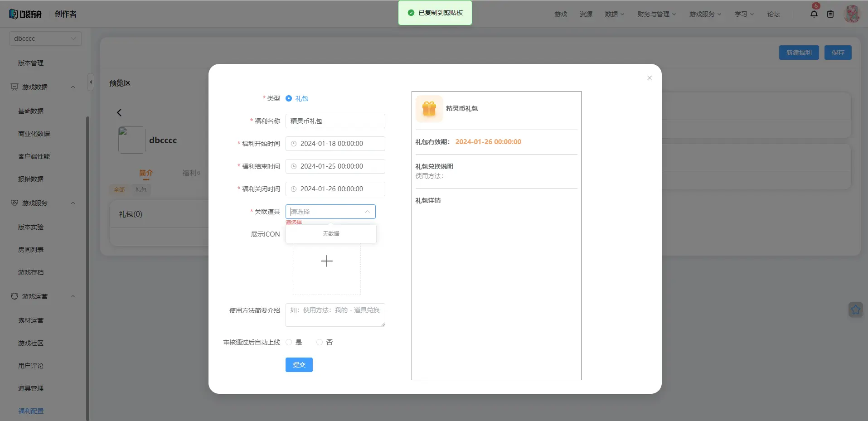Click the back arrow in preview area

pos(119,112)
